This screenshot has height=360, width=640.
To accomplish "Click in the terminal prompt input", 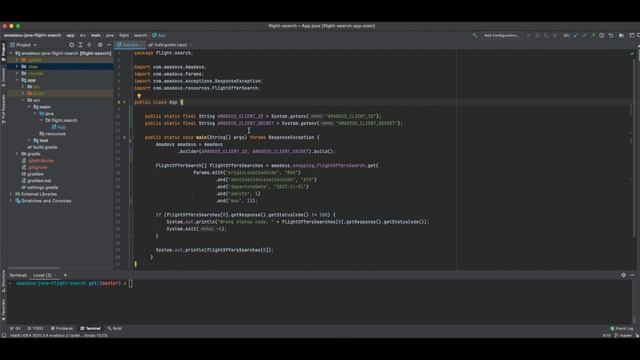I will (131, 283).
